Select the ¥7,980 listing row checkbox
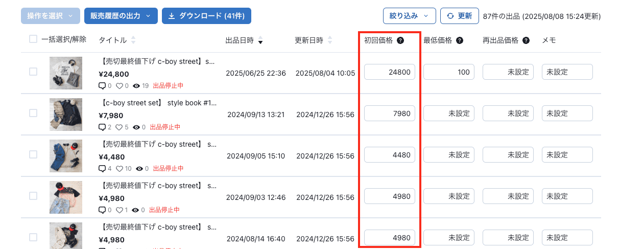 33,113
